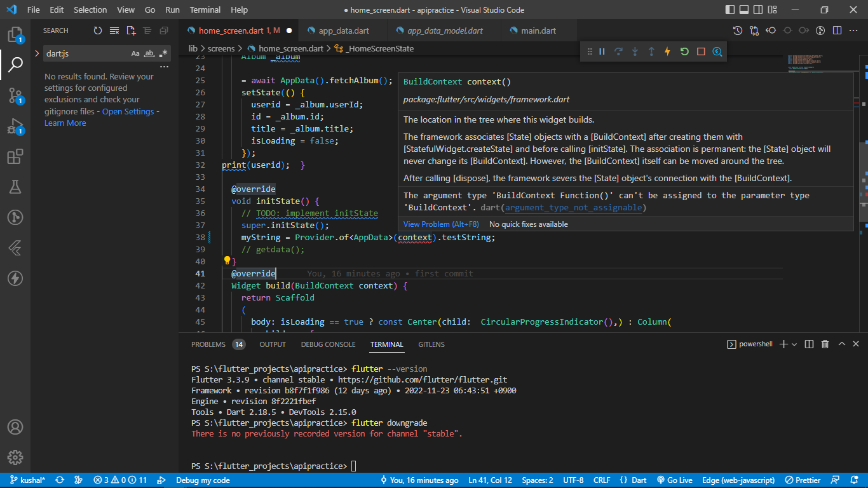Kill the terminal with trash icon
The width and height of the screenshot is (868, 488).
click(825, 344)
